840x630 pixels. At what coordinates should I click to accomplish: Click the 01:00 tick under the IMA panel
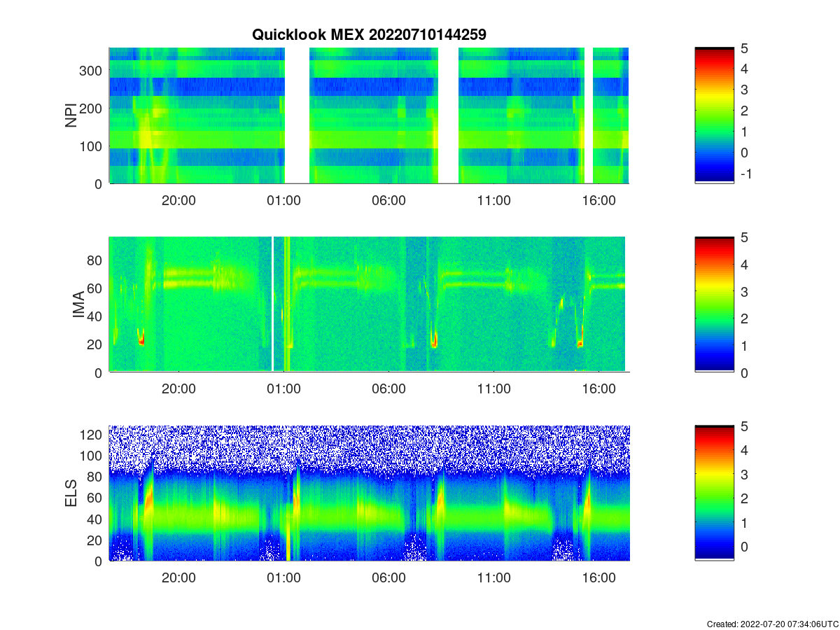[x=283, y=389]
